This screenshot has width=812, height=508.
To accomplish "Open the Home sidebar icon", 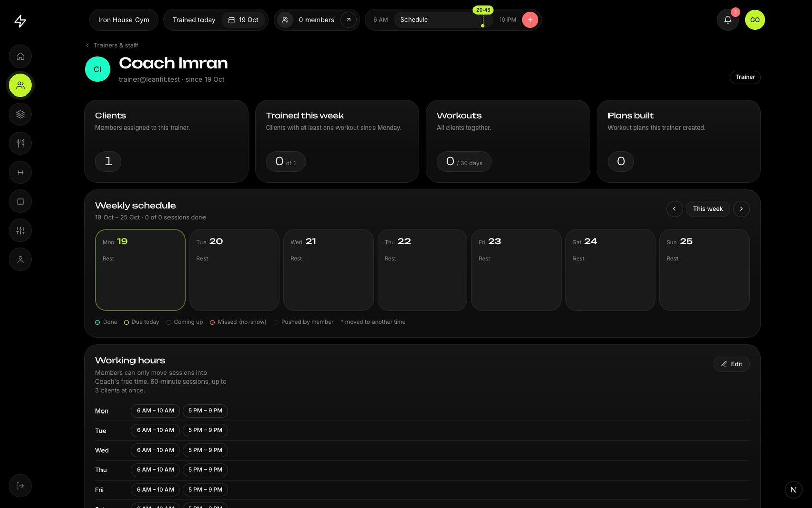I will 20,56.
